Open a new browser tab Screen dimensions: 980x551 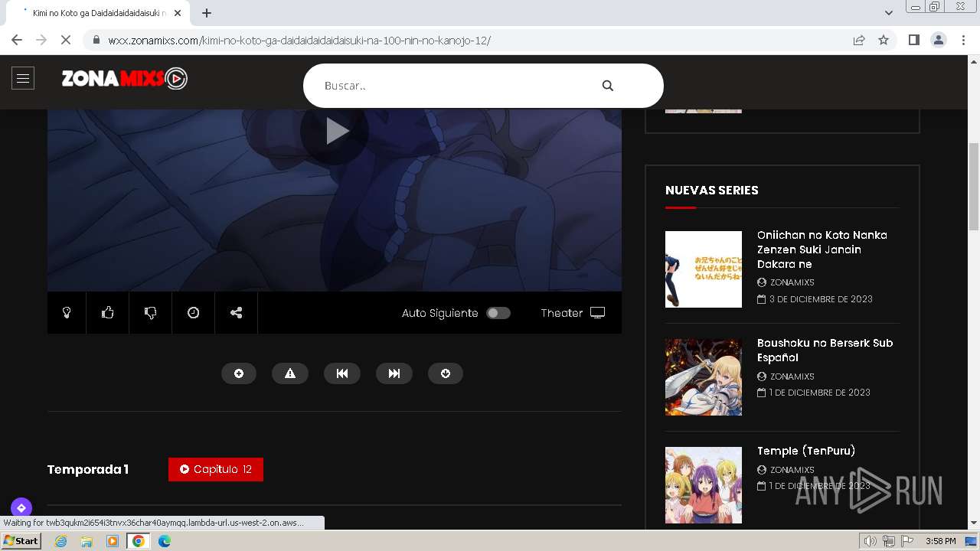(207, 13)
